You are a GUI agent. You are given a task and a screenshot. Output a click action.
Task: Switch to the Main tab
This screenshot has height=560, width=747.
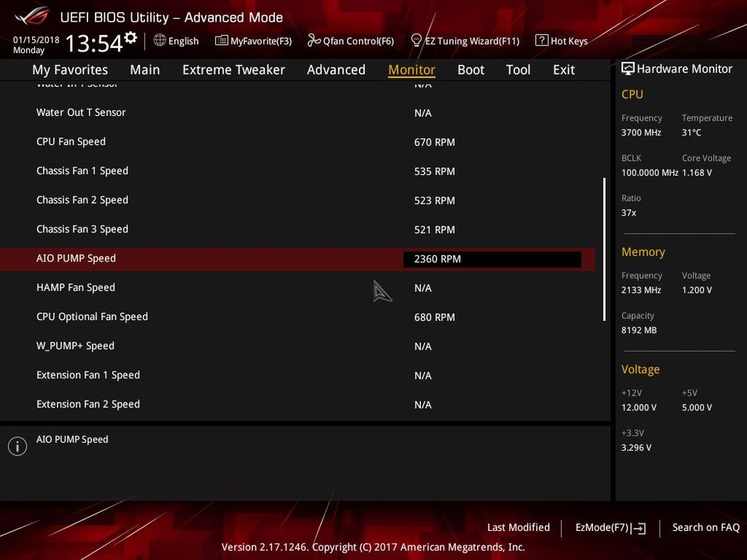[x=145, y=70]
